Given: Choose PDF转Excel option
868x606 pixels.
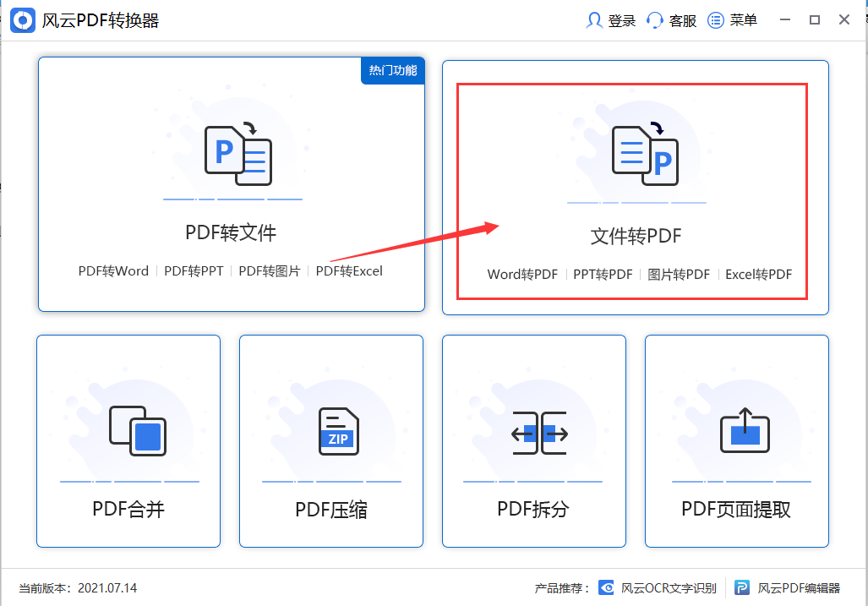Looking at the screenshot, I should coord(349,271).
